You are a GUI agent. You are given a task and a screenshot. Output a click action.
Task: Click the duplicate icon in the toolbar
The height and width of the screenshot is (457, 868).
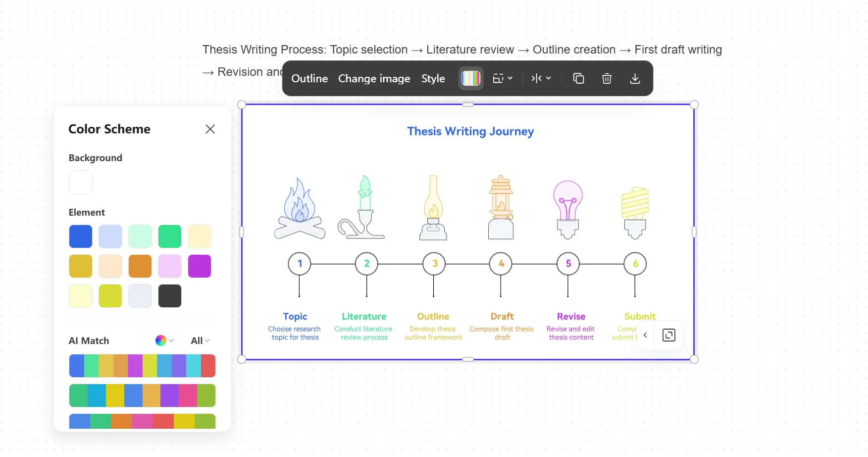[578, 78]
